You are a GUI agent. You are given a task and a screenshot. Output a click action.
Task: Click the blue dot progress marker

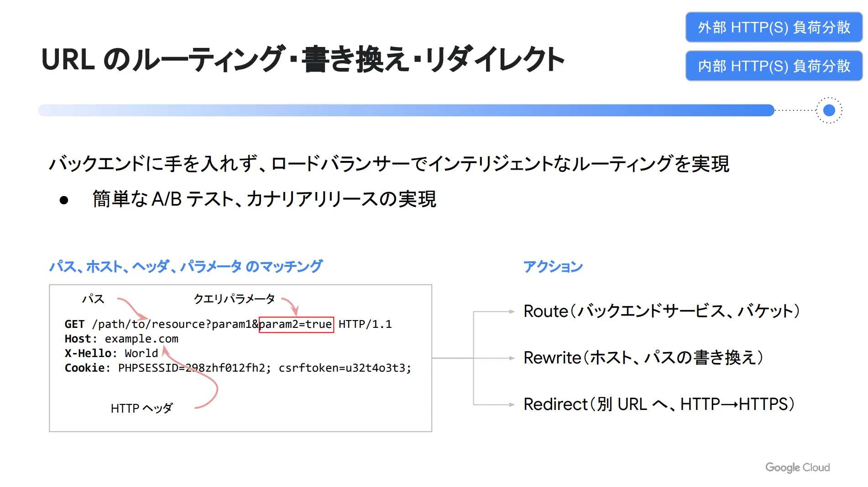[x=829, y=110]
